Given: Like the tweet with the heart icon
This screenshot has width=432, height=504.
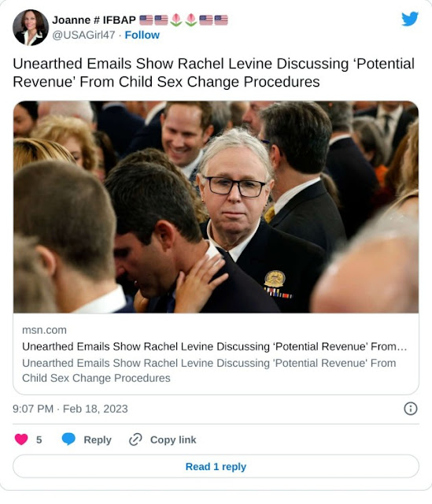Looking at the screenshot, I should point(21,439).
